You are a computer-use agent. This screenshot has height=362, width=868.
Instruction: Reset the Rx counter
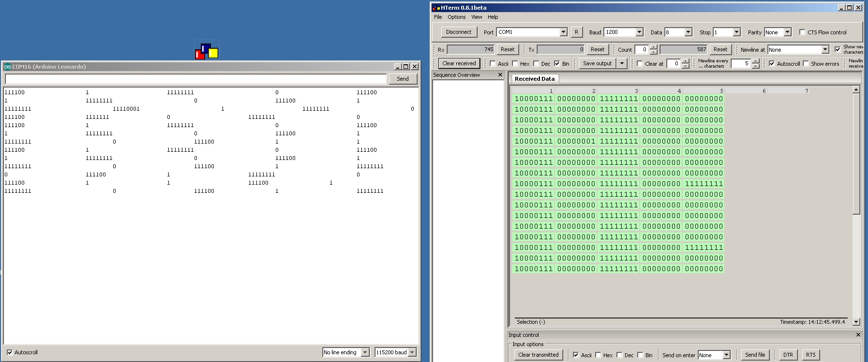(508, 49)
